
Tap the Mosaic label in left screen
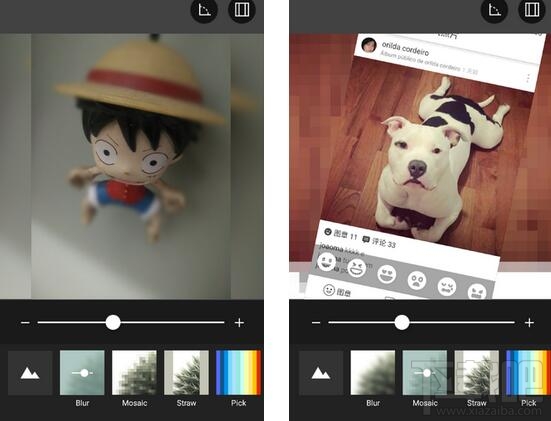pos(134,403)
